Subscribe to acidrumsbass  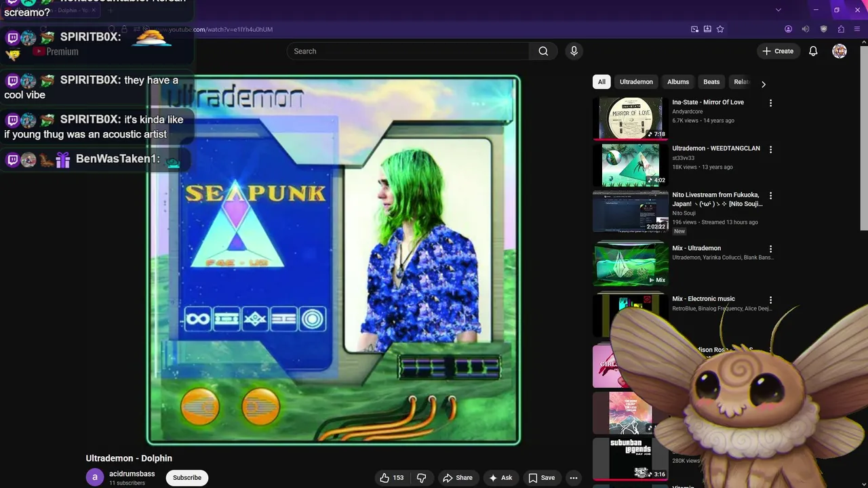point(187,478)
